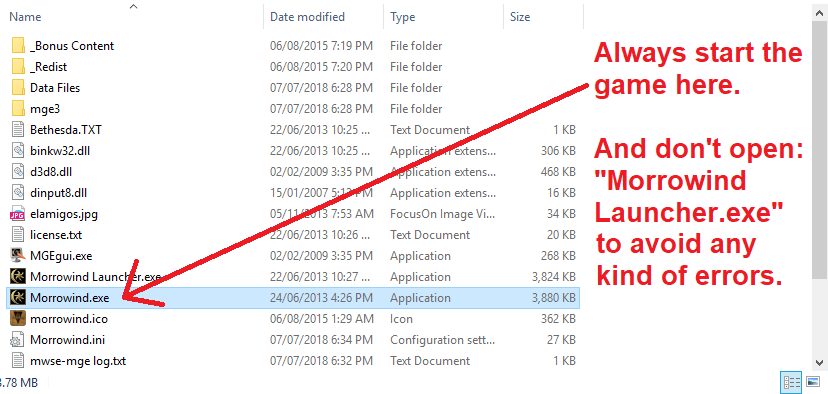Click the date 07/07/2018 6:32 PM
The height and width of the screenshot is (394, 828).
click(x=322, y=361)
